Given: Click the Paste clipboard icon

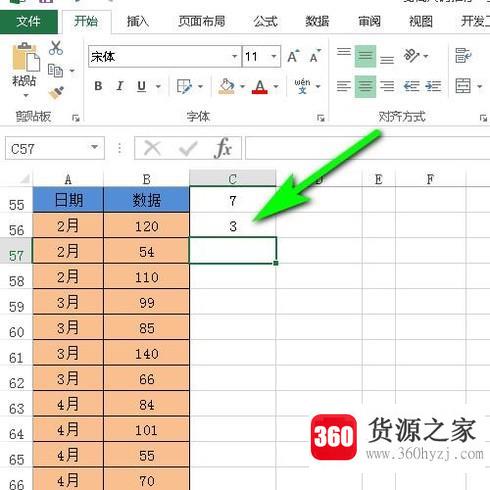Looking at the screenshot, I should click(x=26, y=57).
